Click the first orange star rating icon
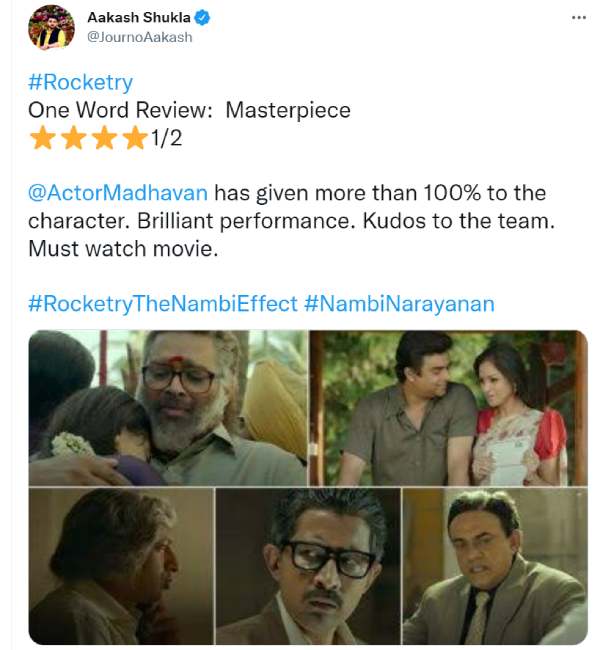The image size is (600, 650). point(42,138)
